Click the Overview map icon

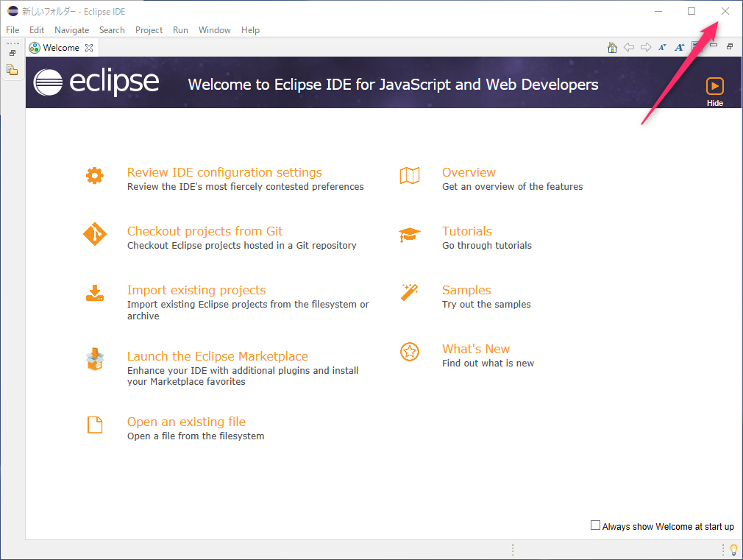[410, 175]
